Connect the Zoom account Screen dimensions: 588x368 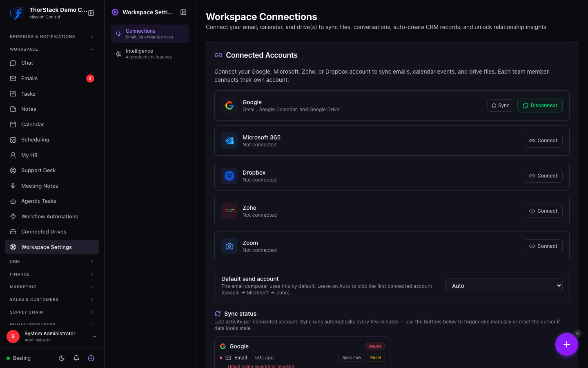click(x=543, y=246)
